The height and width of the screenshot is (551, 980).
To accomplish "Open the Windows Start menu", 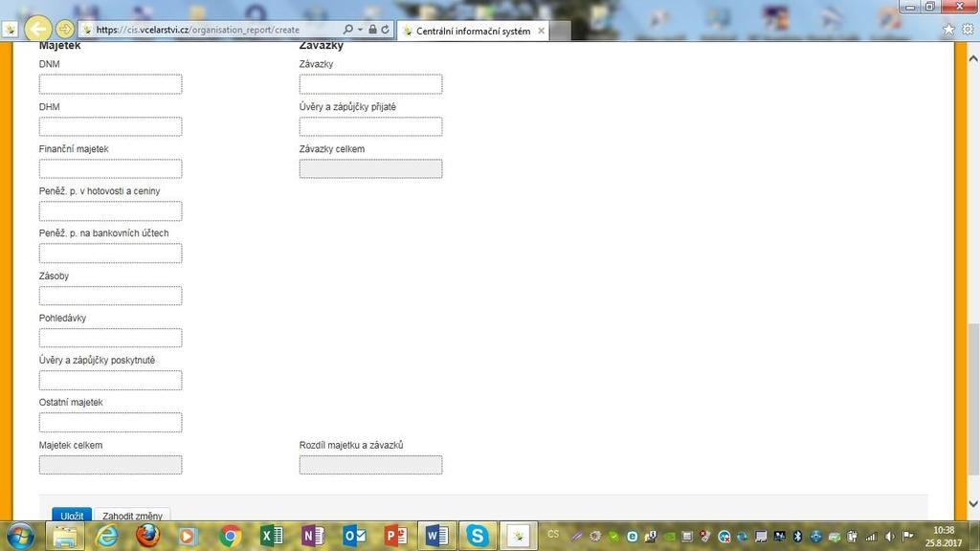I will tap(20, 536).
